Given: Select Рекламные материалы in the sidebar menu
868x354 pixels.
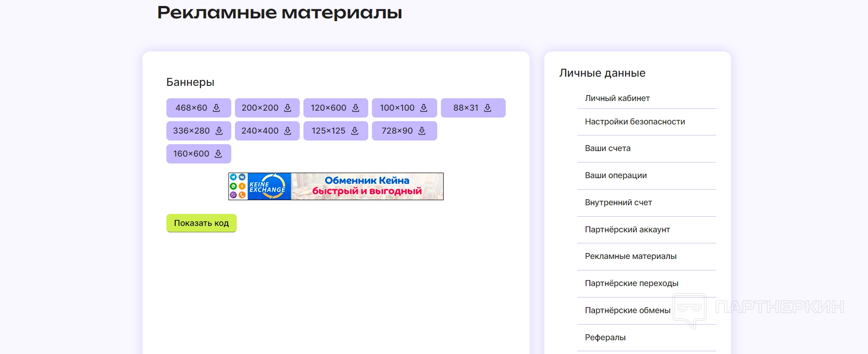Looking at the screenshot, I should coord(631,256).
